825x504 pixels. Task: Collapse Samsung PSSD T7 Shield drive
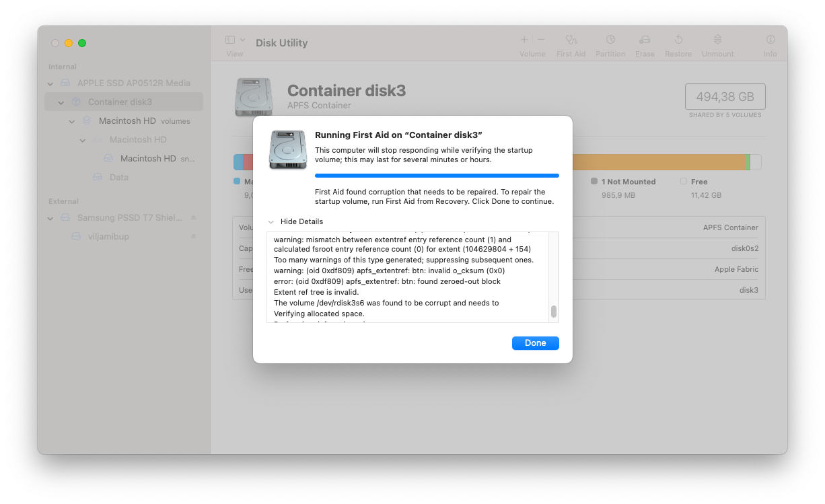click(50, 218)
